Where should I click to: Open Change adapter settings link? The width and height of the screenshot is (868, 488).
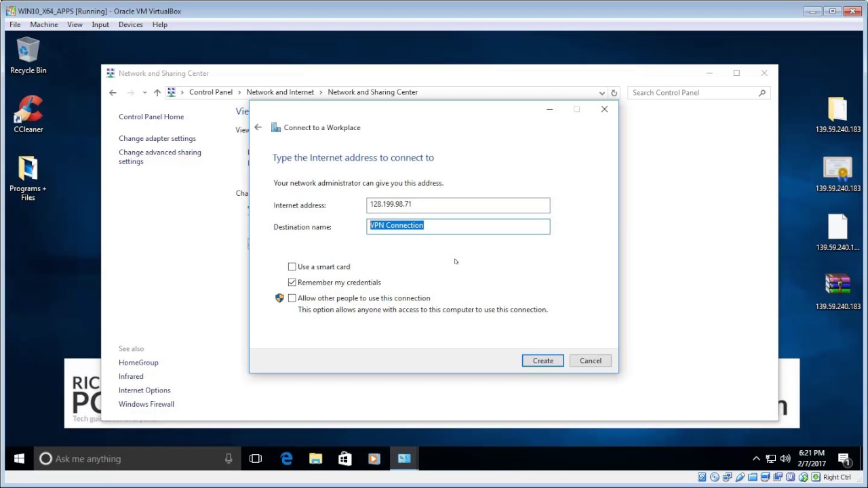click(x=157, y=138)
